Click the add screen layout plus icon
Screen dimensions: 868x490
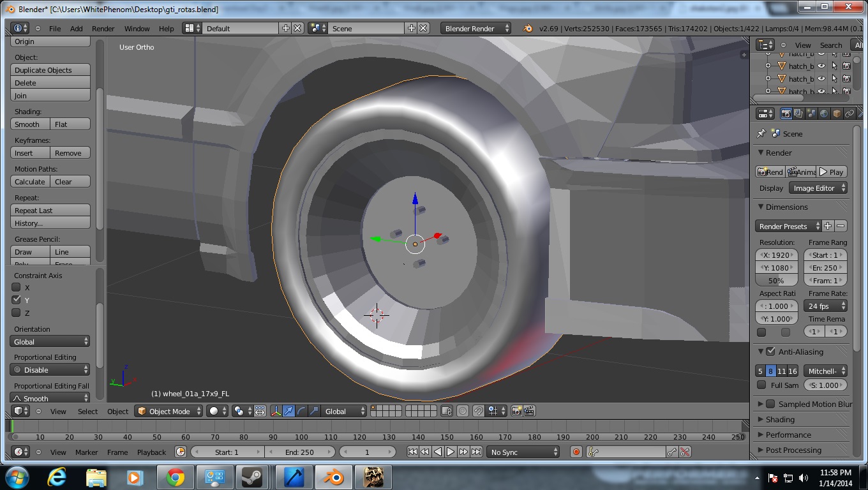285,28
